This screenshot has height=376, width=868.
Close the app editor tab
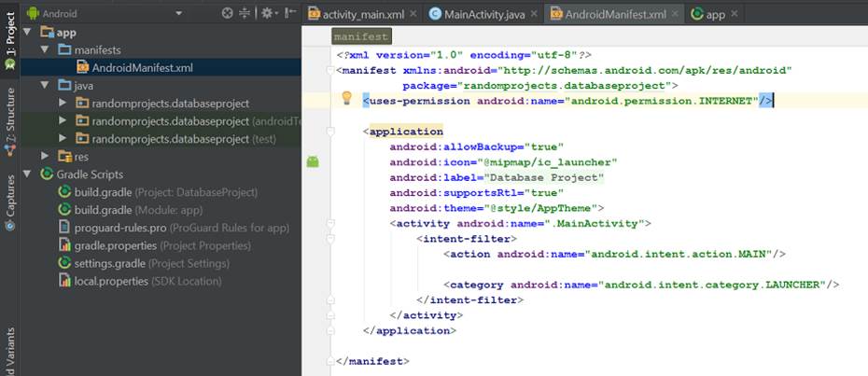(734, 14)
